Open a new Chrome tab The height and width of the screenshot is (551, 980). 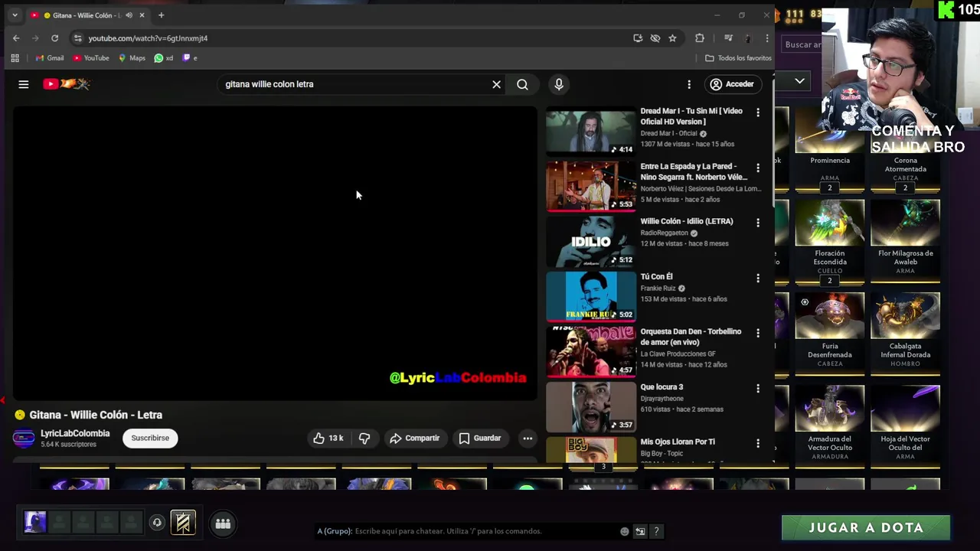pos(161,15)
